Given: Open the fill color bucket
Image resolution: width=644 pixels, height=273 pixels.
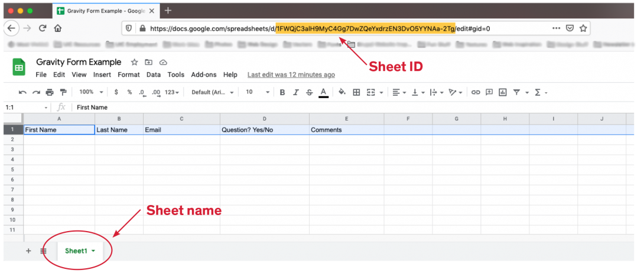Looking at the screenshot, I should [341, 92].
